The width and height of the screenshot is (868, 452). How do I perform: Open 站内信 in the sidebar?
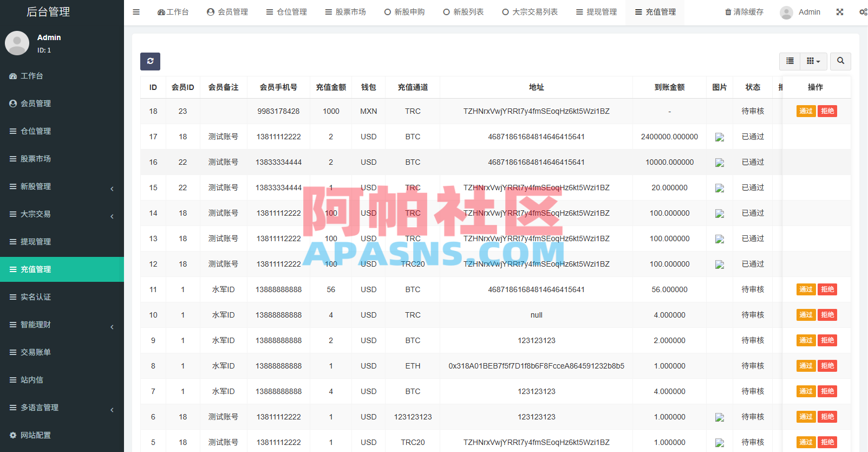pyautogui.click(x=62, y=380)
